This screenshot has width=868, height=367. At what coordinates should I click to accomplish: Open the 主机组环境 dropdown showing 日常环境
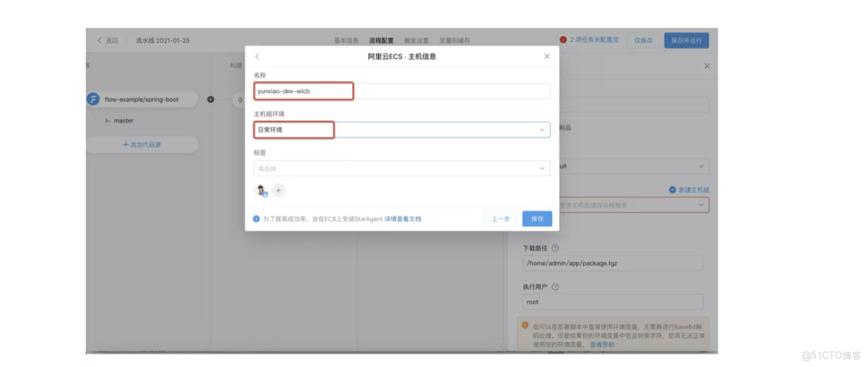(402, 130)
